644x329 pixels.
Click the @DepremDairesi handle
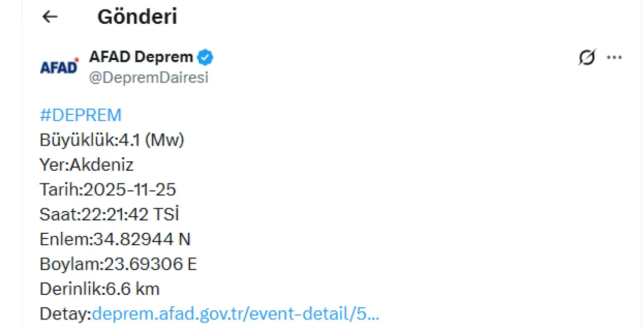[148, 78]
